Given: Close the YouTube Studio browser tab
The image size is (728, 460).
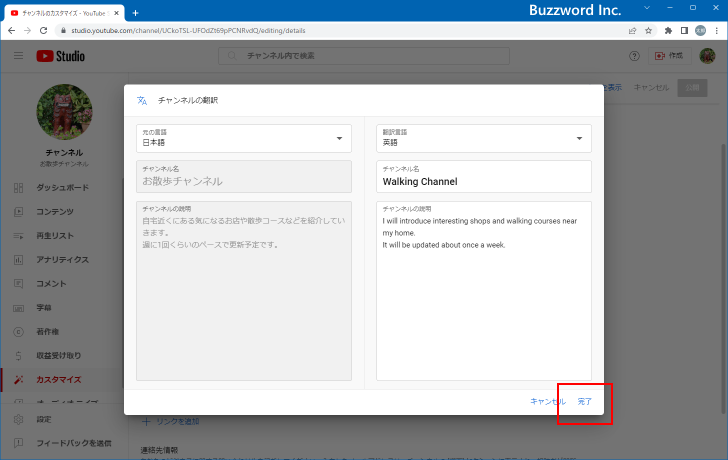Looking at the screenshot, I should 116,13.
